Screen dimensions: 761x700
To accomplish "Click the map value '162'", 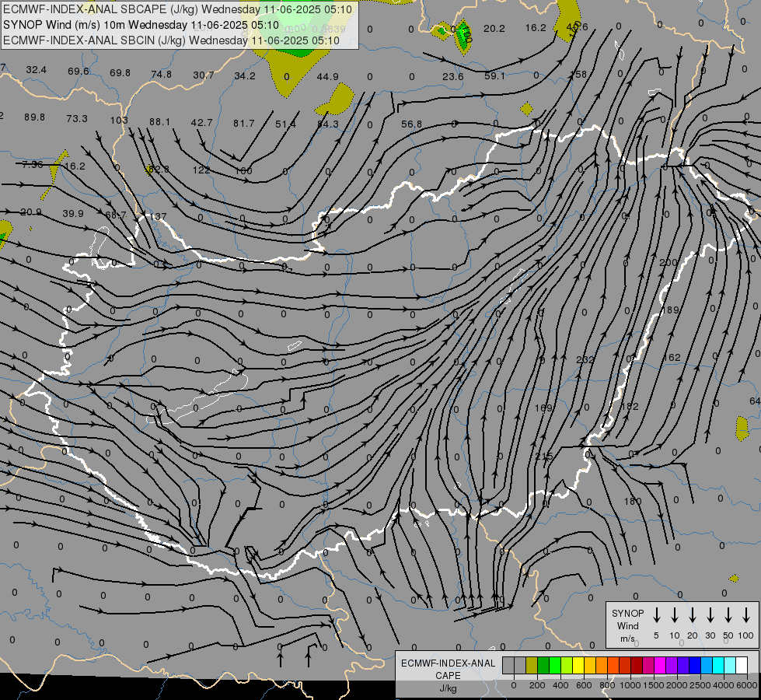I will click(x=672, y=358).
